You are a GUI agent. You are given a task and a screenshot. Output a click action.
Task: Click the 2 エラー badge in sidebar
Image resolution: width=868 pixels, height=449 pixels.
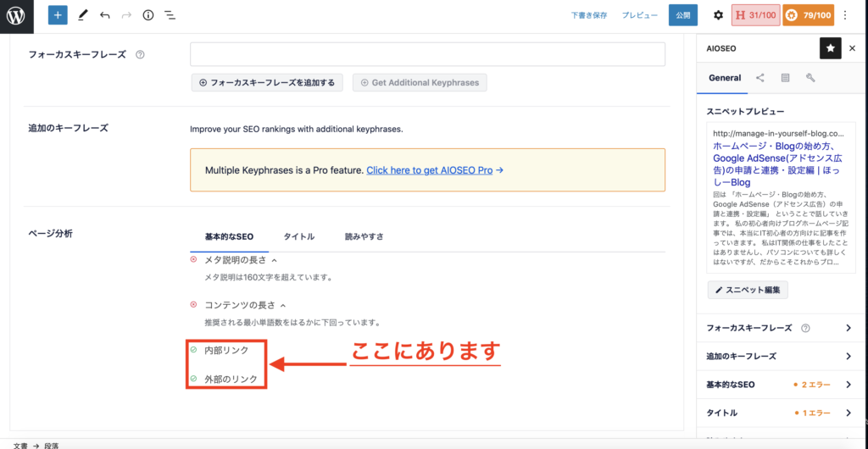click(x=812, y=385)
